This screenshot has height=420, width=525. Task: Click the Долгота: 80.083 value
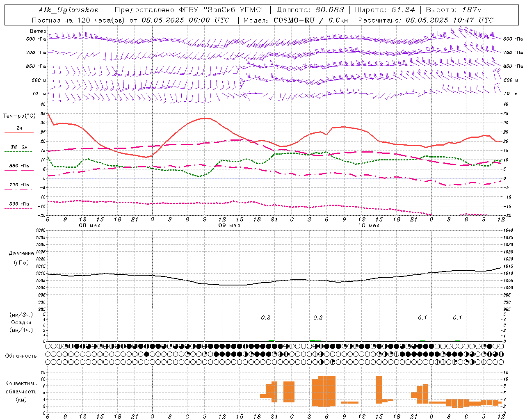point(310,10)
